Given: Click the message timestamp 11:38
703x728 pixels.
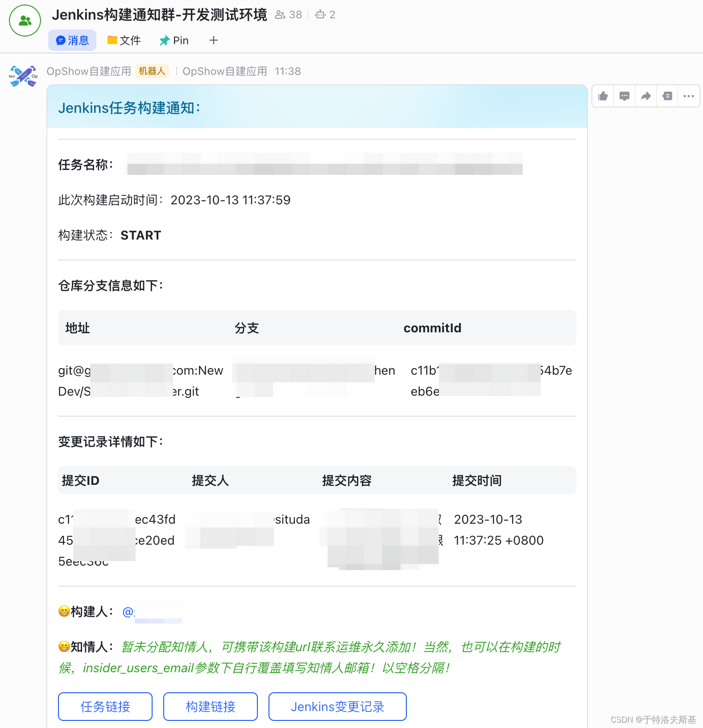Looking at the screenshot, I should (288, 71).
